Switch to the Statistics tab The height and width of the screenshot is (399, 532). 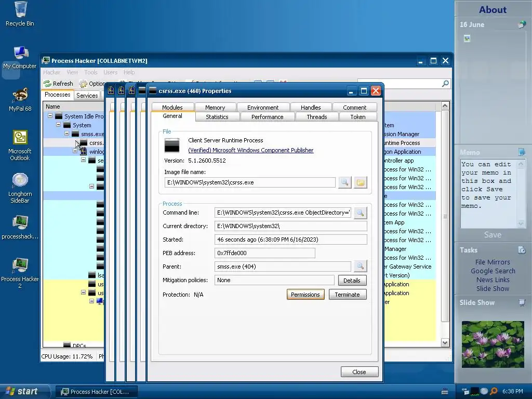tap(217, 117)
